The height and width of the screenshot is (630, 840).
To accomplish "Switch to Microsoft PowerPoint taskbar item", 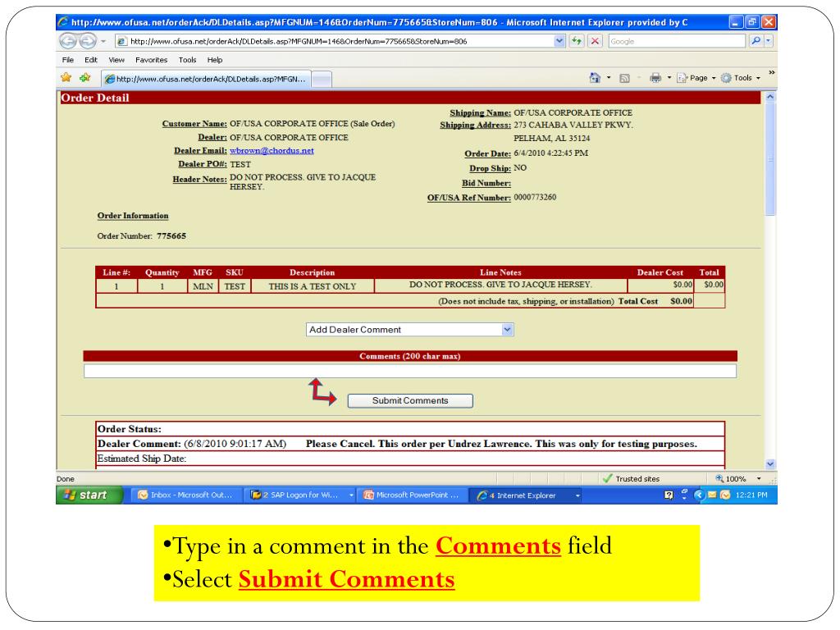I will pos(413,495).
